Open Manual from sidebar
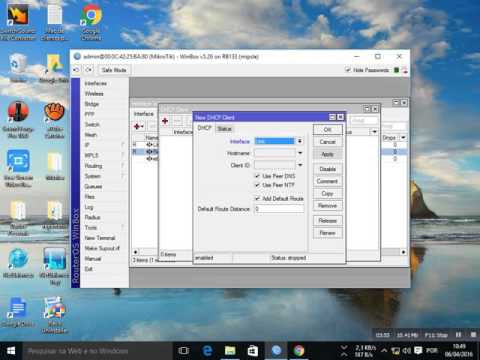The width and height of the screenshot is (480, 360). coord(93,259)
